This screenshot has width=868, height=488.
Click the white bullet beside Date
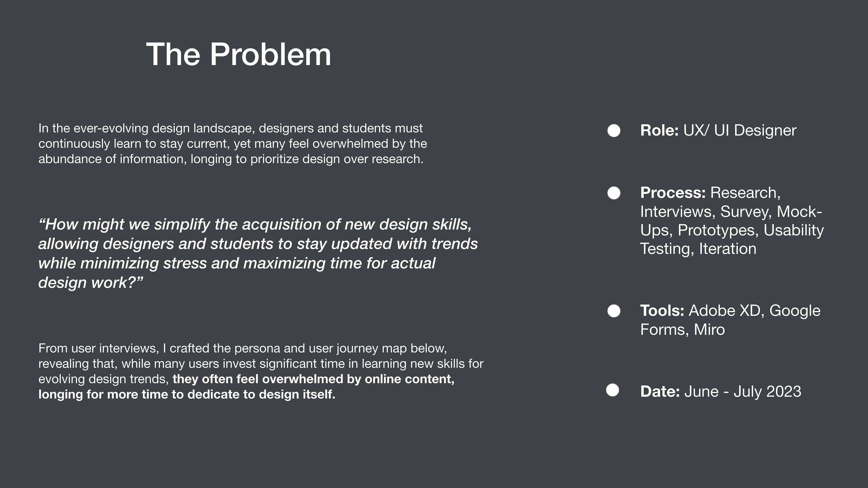(x=613, y=390)
